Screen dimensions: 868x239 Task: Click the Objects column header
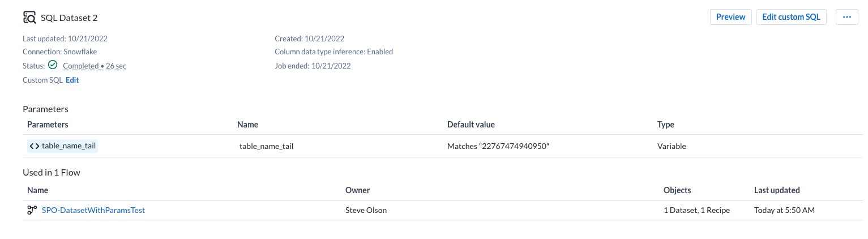pos(677,190)
